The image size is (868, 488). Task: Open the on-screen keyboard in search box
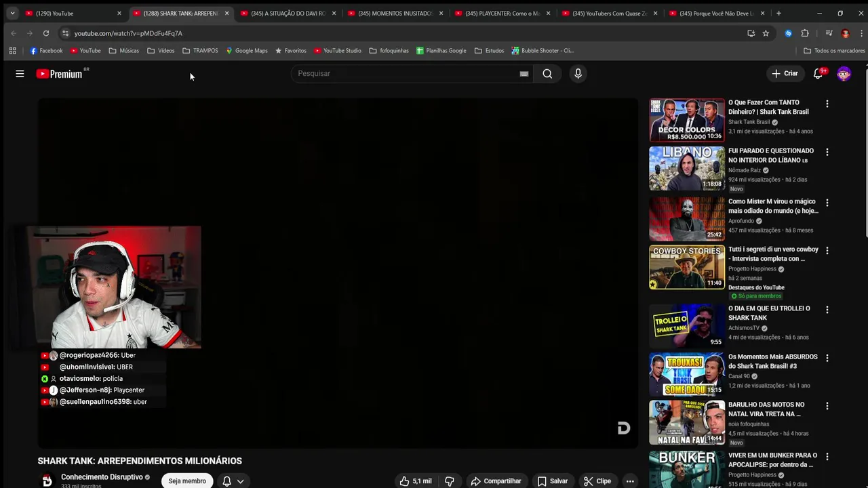524,73
